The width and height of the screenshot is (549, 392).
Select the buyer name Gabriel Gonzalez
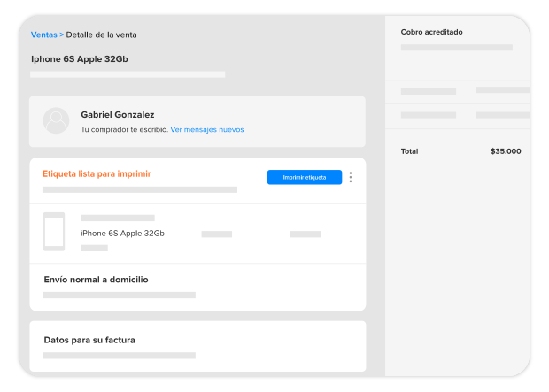[117, 114]
